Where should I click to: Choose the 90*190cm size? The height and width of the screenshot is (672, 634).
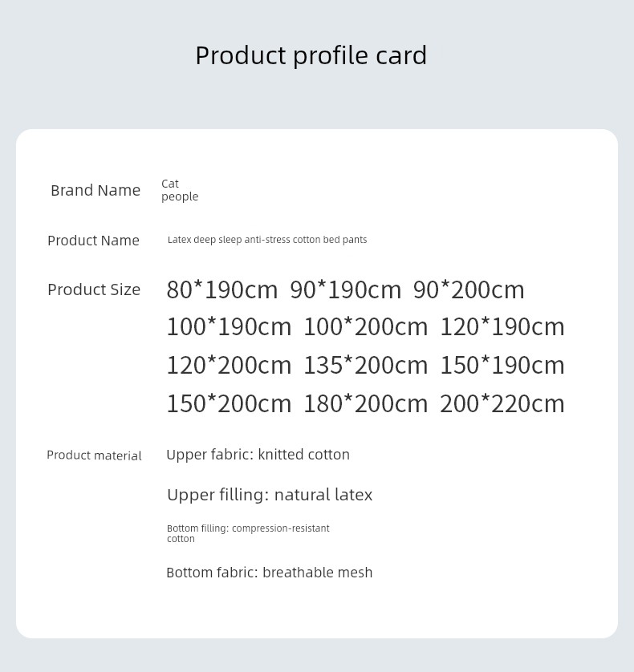[x=345, y=289]
